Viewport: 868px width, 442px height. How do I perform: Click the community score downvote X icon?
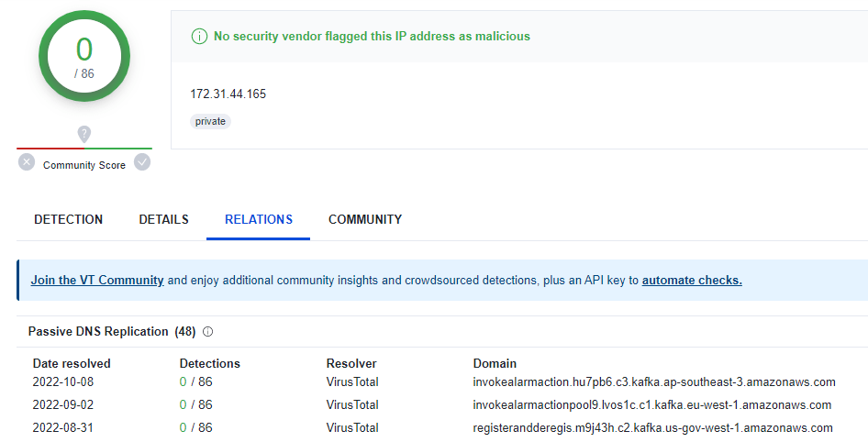pyautogui.click(x=27, y=162)
